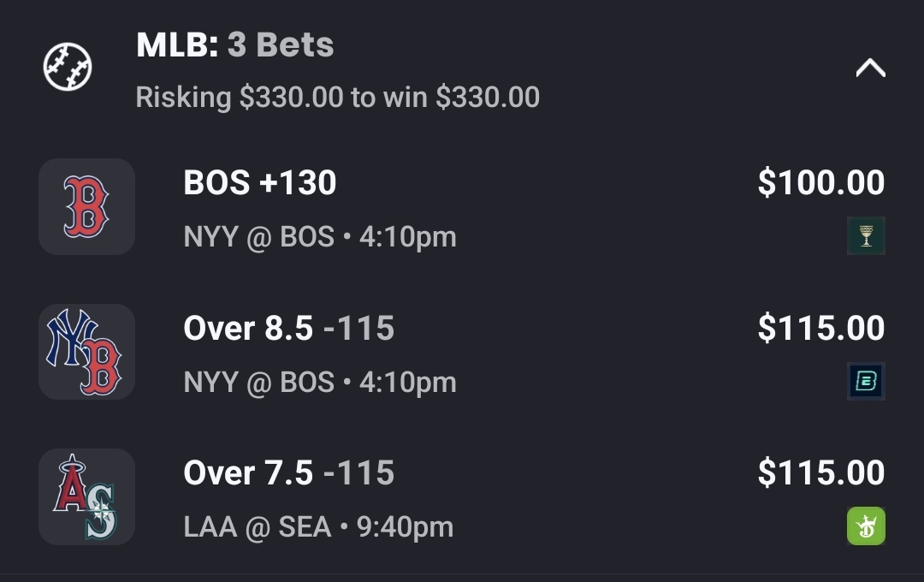Tap the "3 Bets" count in header

[281, 45]
